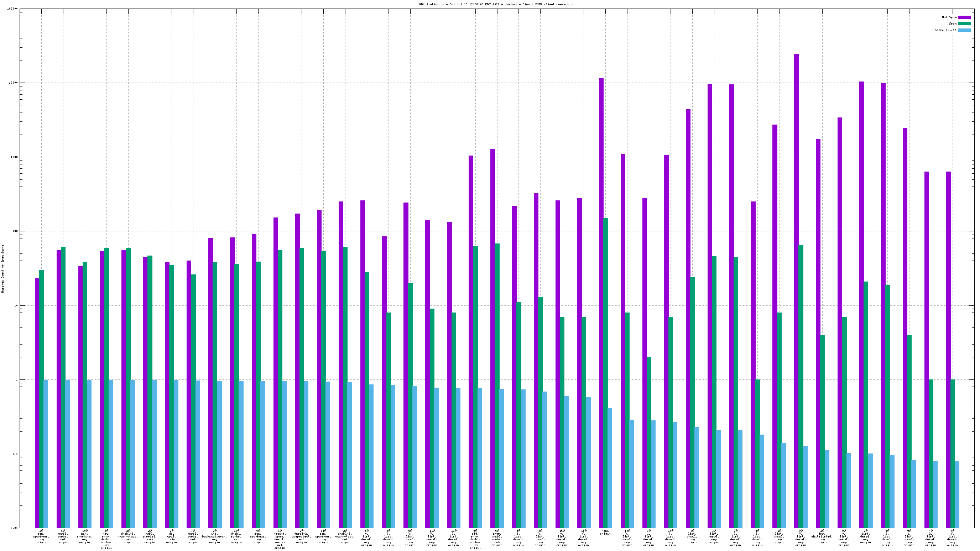This screenshot has width=980, height=551.
Task: Select the ips.whitelisted.org origin axis label
Action: [822, 536]
